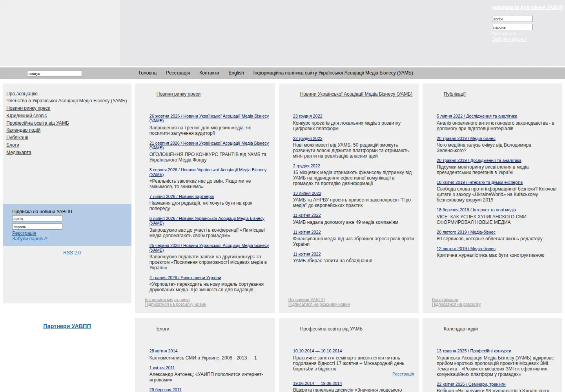Click Реєстрація in the subscription panel
The image size is (565, 392).
tap(24, 233)
